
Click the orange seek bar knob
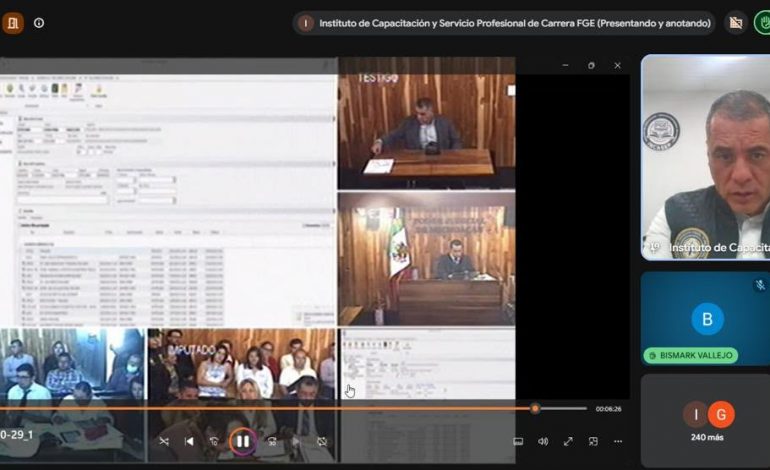click(x=535, y=408)
